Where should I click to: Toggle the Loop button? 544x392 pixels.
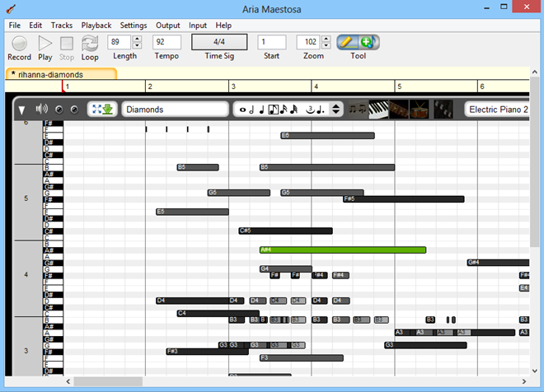90,44
